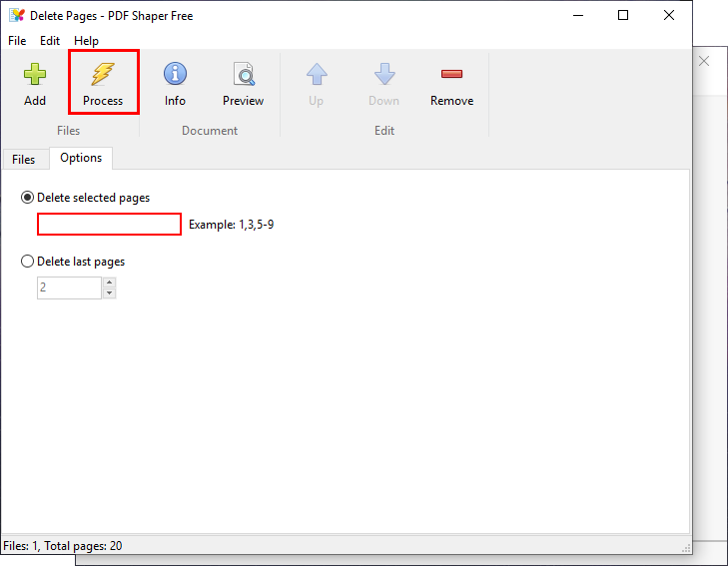Viewport: 728px width, 566px height.
Task: Maximize the Delete Pages window
Action: point(623,15)
